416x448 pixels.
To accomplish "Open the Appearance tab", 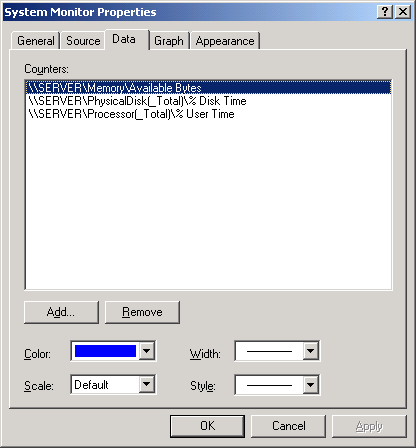I will 225,41.
